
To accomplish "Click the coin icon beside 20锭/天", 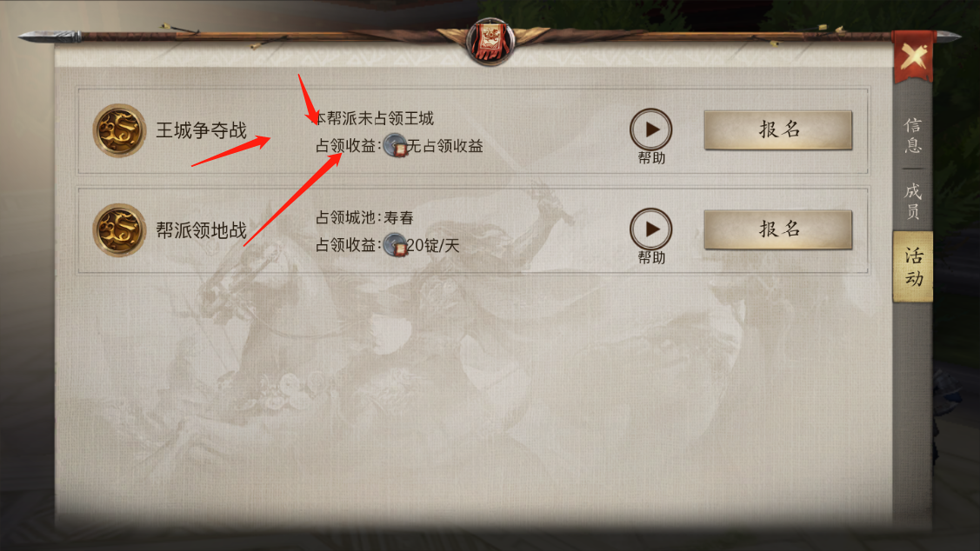I will pyautogui.click(x=395, y=245).
